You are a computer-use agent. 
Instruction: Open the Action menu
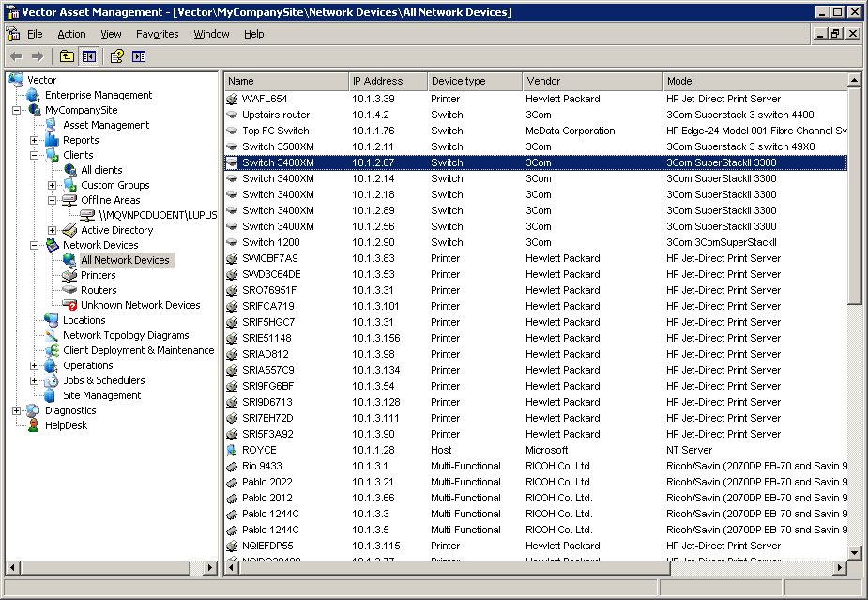pyautogui.click(x=71, y=35)
